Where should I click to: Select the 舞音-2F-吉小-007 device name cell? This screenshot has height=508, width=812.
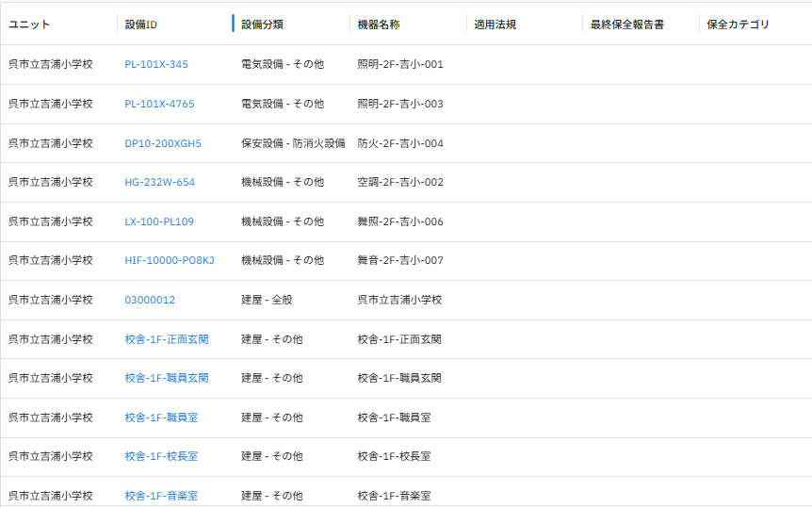click(x=400, y=260)
